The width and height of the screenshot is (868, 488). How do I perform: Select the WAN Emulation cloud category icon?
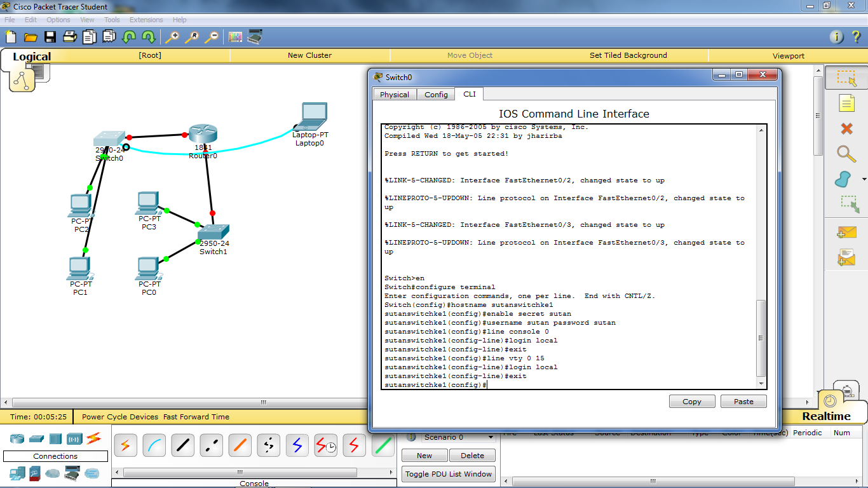click(52, 473)
